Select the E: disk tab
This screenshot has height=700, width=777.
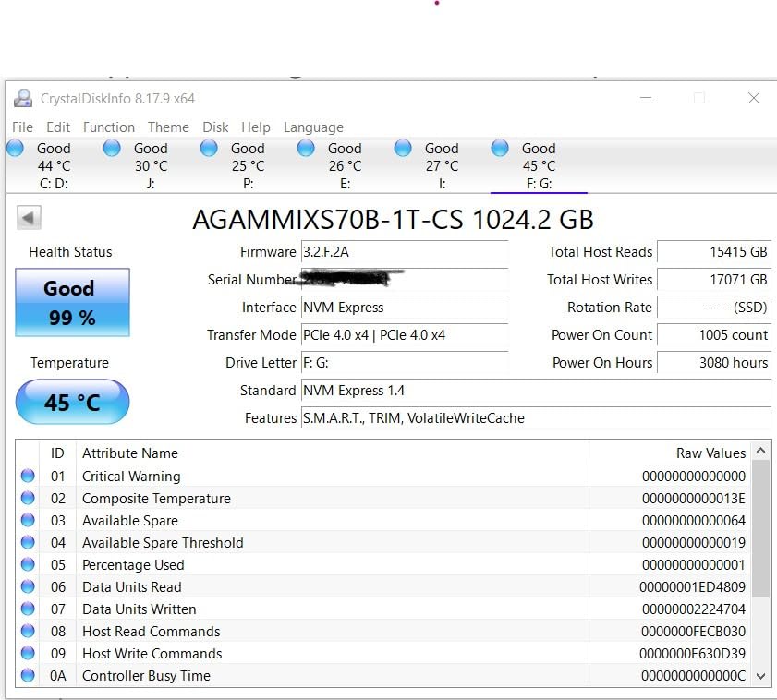[345, 166]
